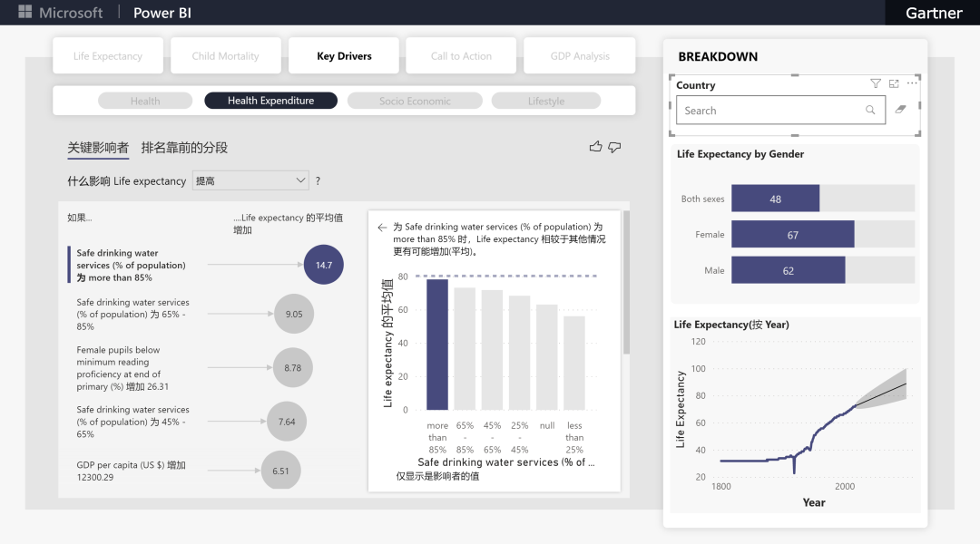Click the Country search input field
Image resolution: width=980 pixels, height=544 pixels.
click(780, 110)
